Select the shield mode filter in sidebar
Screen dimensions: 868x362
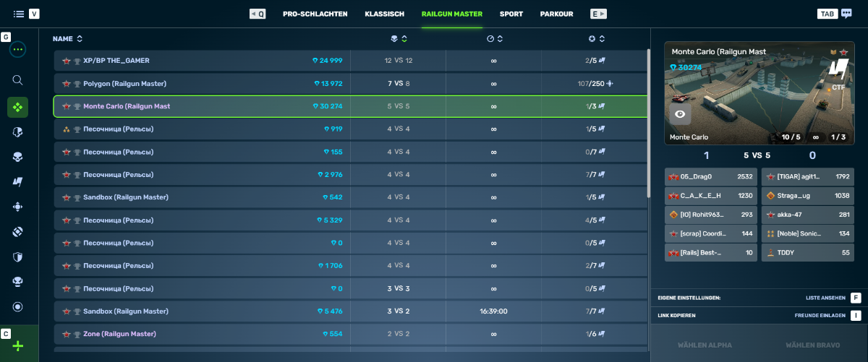point(18,257)
